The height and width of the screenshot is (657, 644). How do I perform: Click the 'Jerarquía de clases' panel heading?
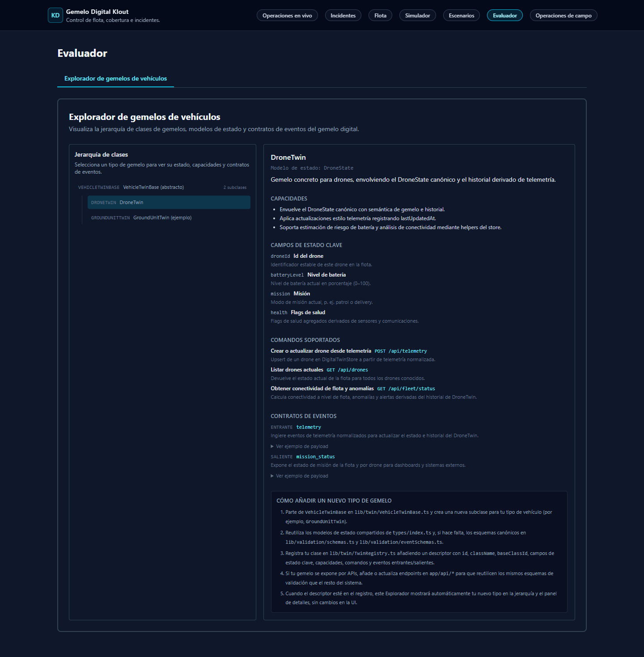point(102,155)
